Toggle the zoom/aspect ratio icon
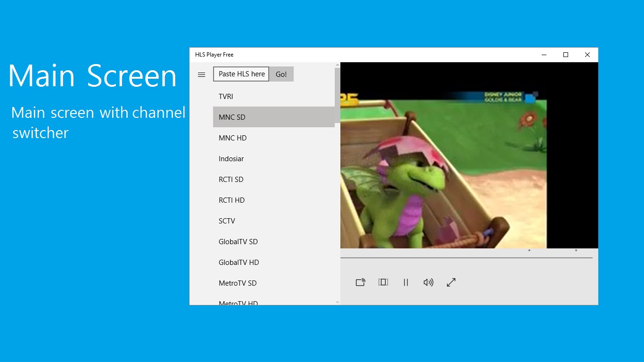Image resolution: width=644 pixels, height=362 pixels. 383,282
